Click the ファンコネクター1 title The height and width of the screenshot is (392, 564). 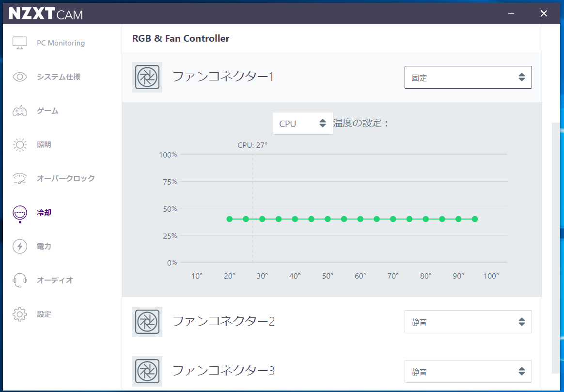(223, 77)
